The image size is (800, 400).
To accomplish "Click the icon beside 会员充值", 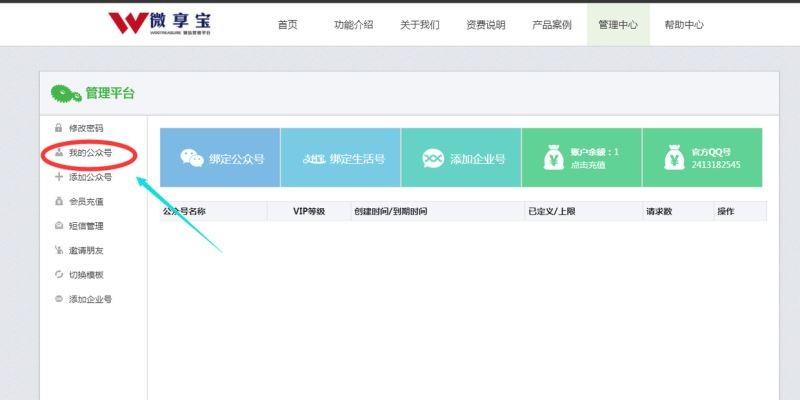I will 59,202.
